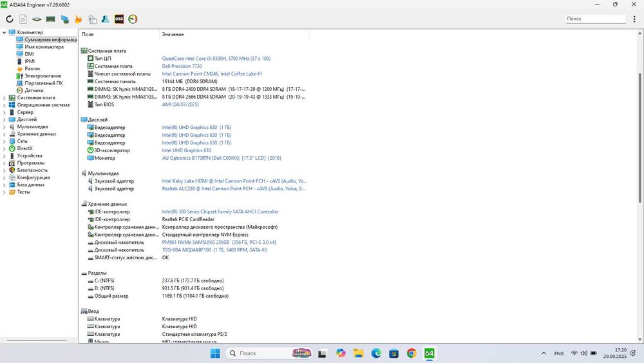644x363 pixels.
Task: Open the AU Optronics B173RTN monitor link
Action: click(222, 158)
